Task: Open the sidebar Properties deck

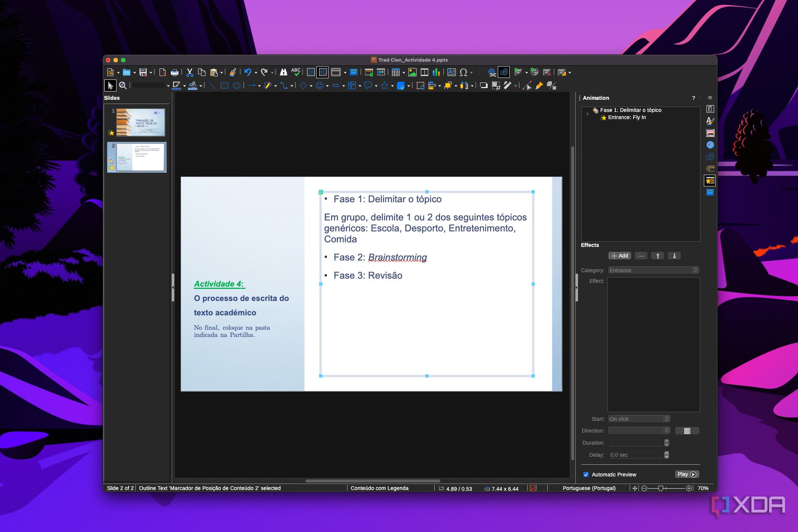Action: [710, 109]
